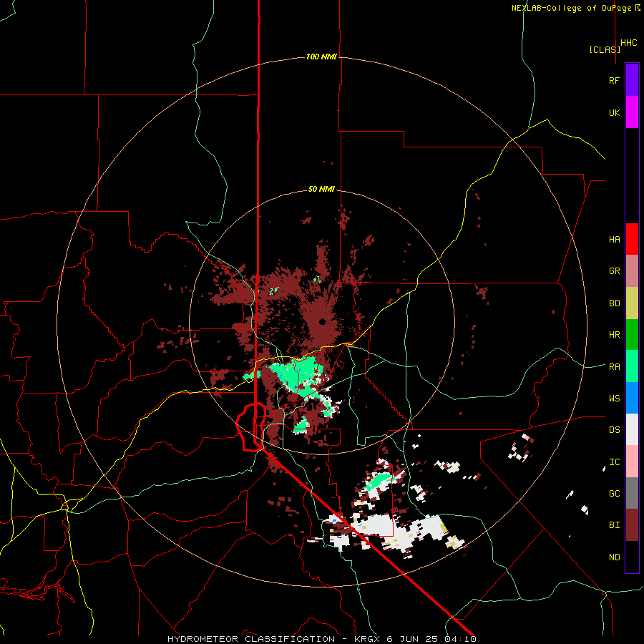The height and width of the screenshot is (644, 644).
Task: Click the NEXLAB-College of DuPage text
Action: [571, 8]
